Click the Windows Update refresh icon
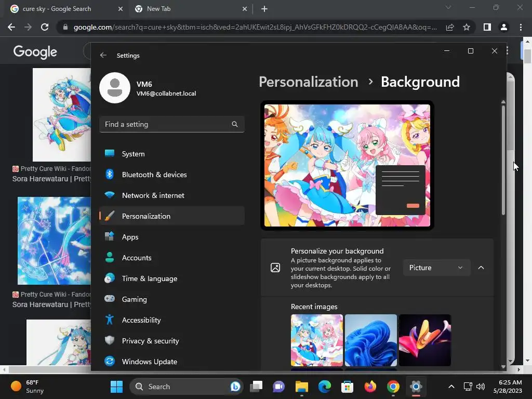The width and height of the screenshot is (532, 399). coord(109,362)
